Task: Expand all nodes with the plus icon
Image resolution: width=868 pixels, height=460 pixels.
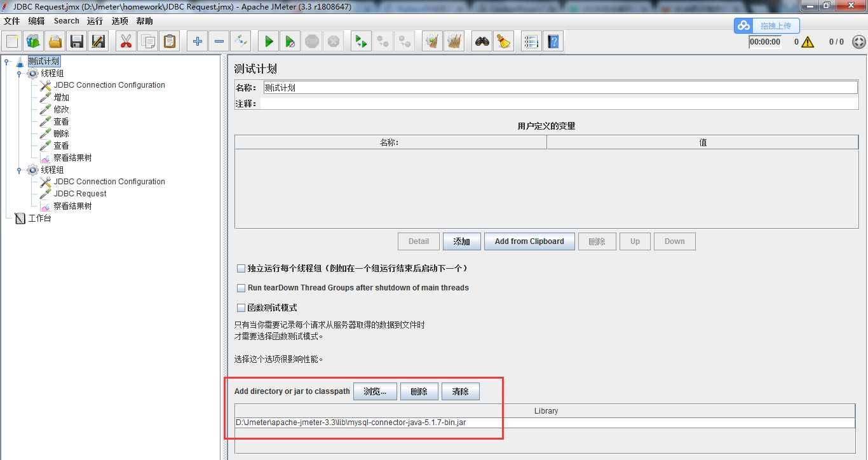Action: point(198,42)
